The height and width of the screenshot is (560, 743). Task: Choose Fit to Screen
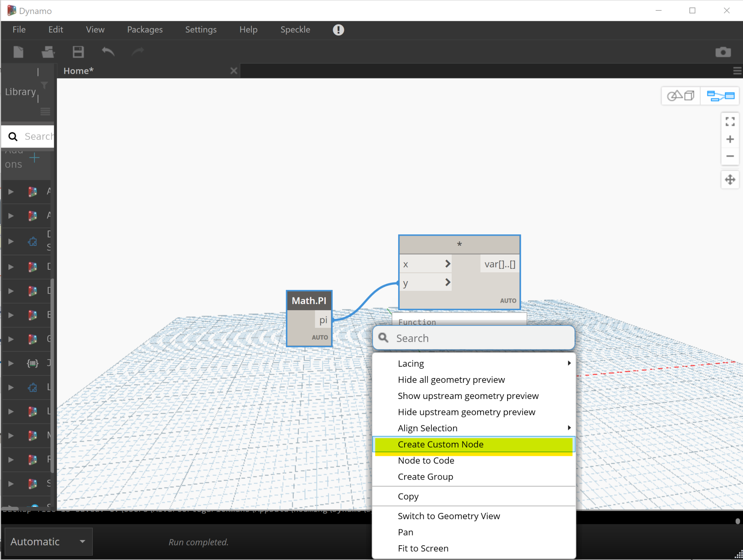click(474, 548)
